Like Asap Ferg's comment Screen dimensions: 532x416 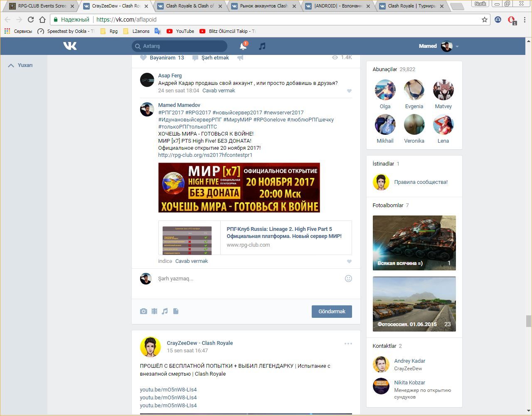pos(349,91)
